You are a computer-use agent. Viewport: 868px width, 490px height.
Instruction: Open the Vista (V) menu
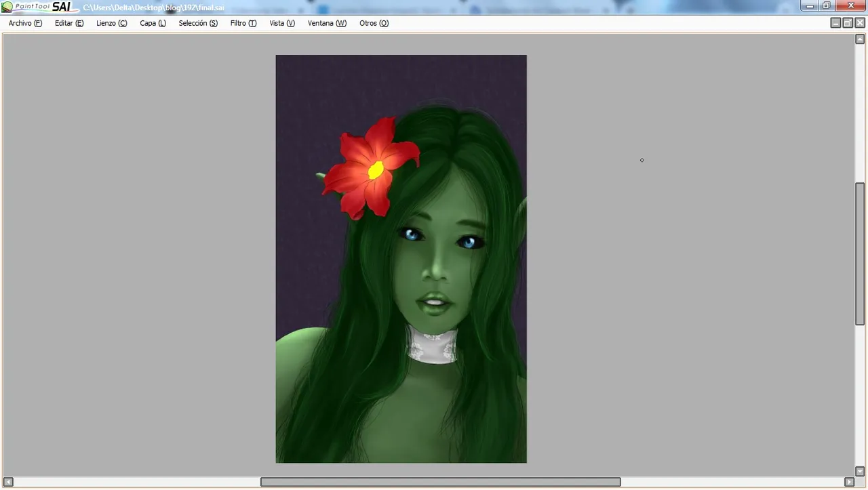(x=282, y=23)
